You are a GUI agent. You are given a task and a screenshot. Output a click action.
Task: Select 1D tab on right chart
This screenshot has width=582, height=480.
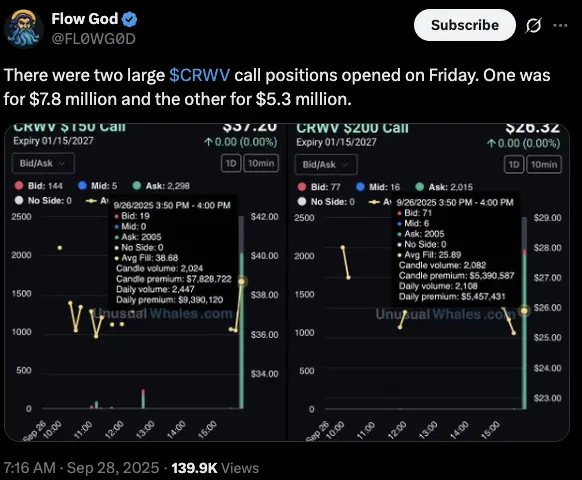514,164
